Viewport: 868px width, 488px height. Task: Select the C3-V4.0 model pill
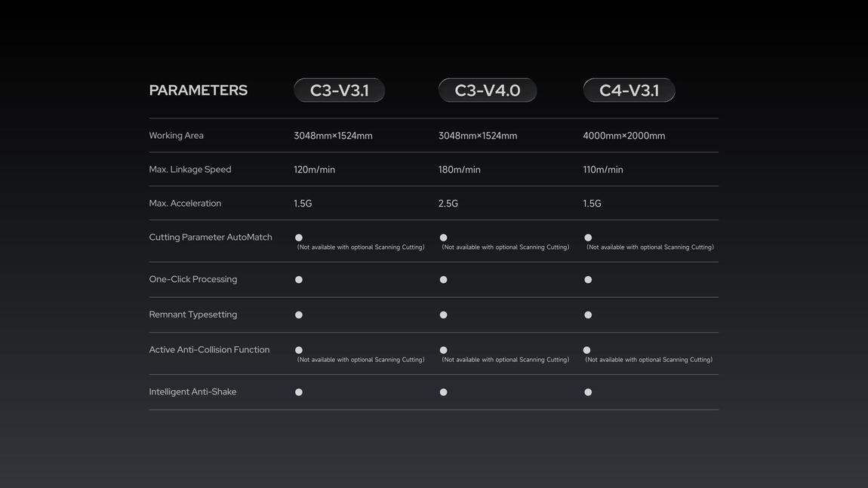click(x=488, y=91)
